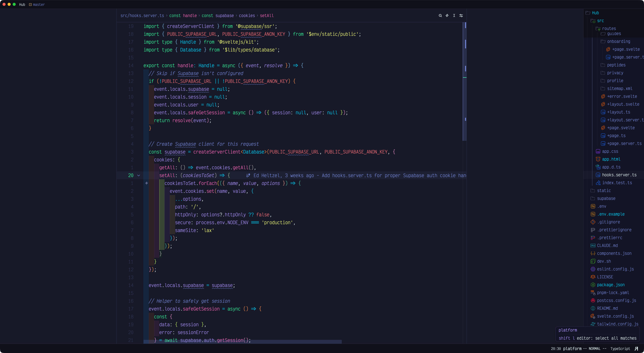Select the 'const supabase' breadcrumb

(x=218, y=16)
